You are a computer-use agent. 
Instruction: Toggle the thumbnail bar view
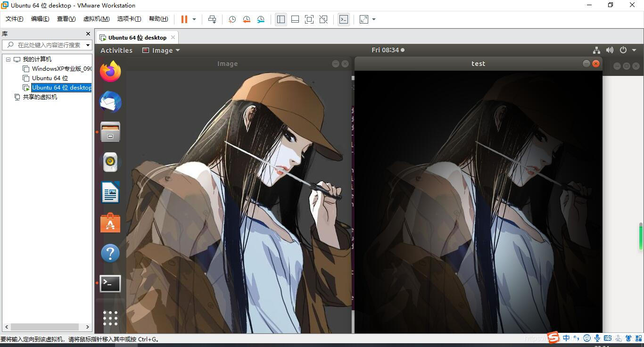tap(295, 19)
